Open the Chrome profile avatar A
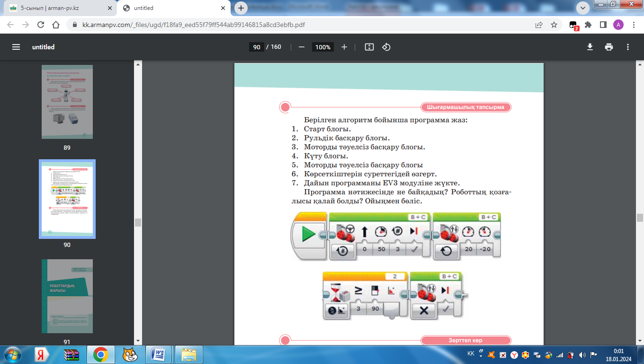 point(618,25)
